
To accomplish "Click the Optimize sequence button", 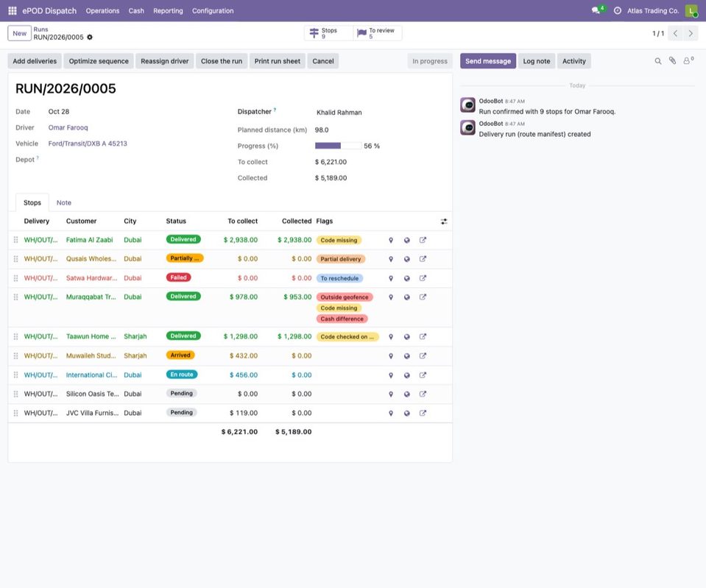I will click(x=99, y=61).
